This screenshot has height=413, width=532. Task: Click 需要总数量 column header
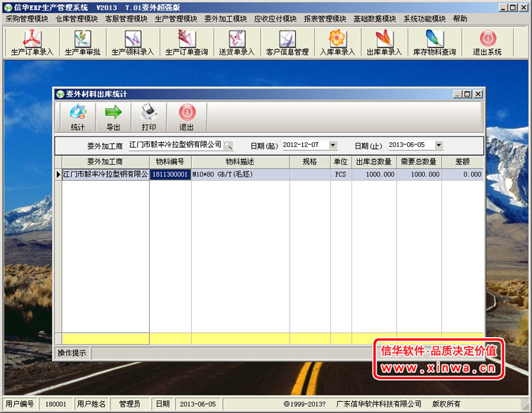419,162
